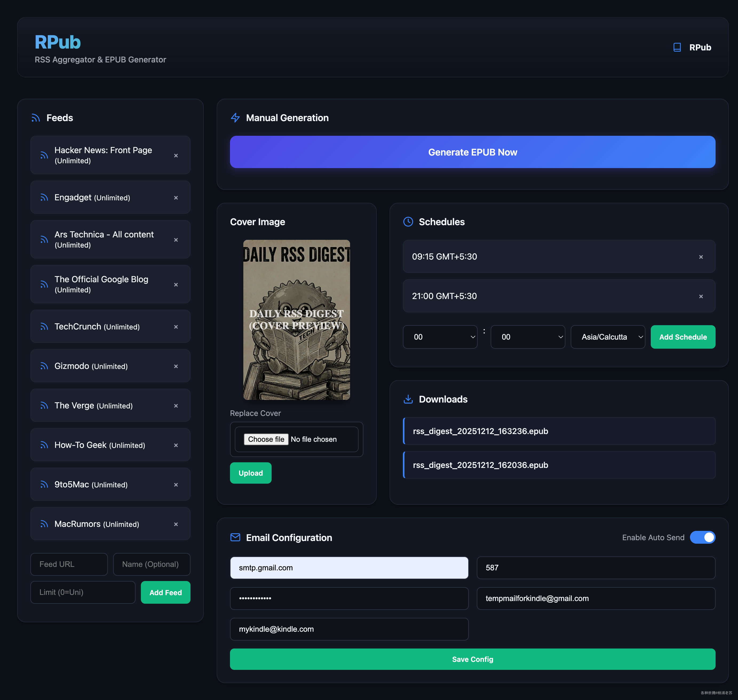
Task: Remove the 09:15 GMT+5:30 schedule
Action: (x=701, y=257)
